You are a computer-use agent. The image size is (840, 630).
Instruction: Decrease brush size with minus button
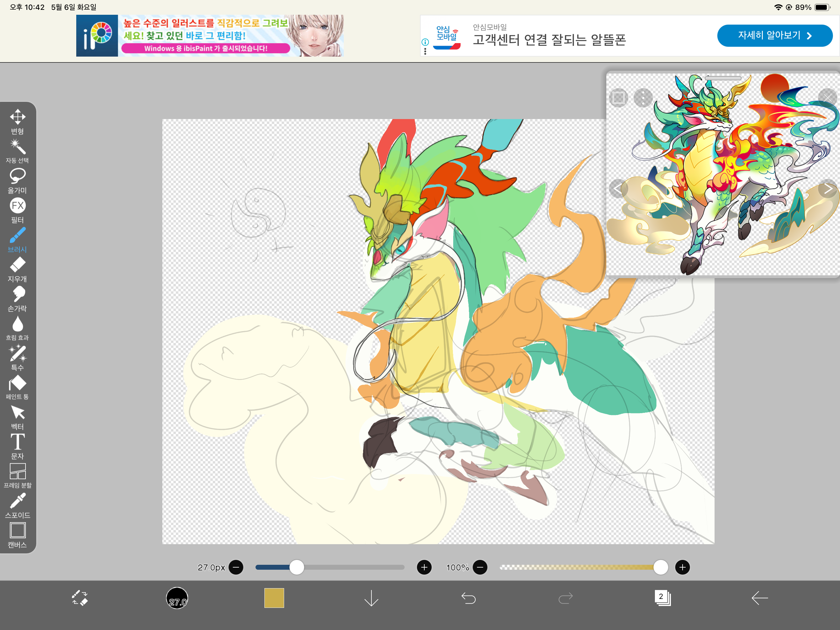(x=236, y=568)
